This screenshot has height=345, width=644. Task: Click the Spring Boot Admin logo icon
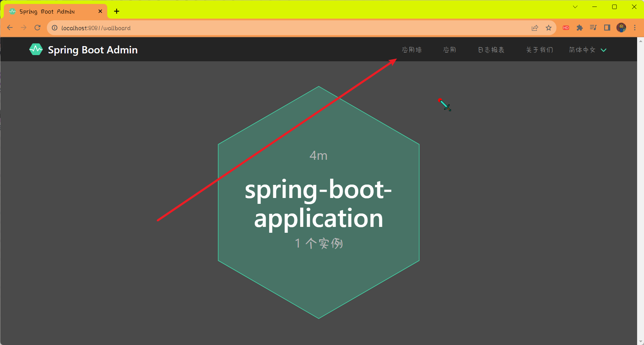pos(36,50)
